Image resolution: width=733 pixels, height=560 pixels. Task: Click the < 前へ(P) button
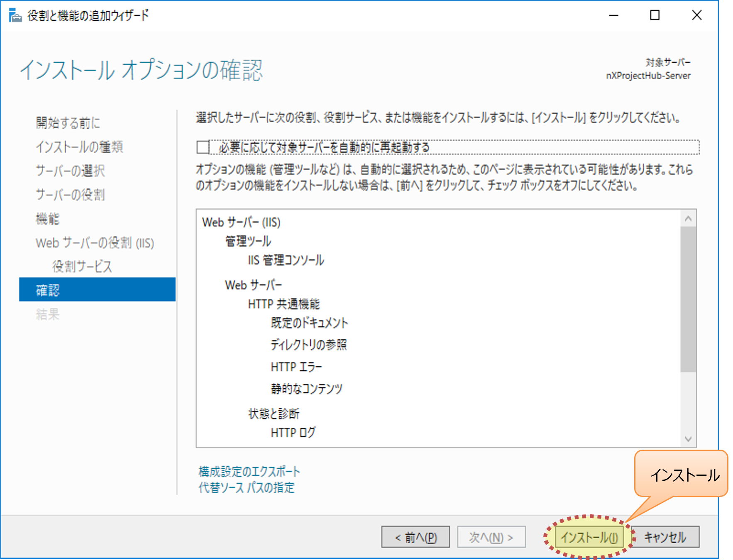click(415, 537)
